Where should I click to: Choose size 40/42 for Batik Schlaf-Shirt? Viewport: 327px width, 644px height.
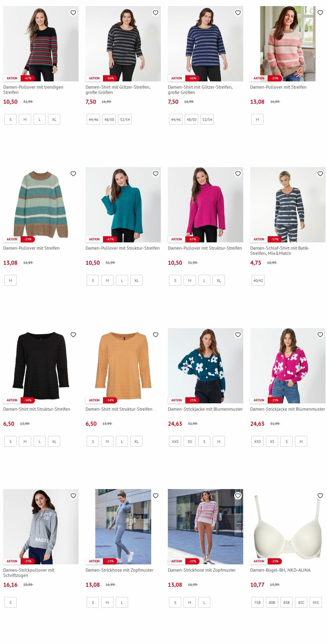click(258, 280)
